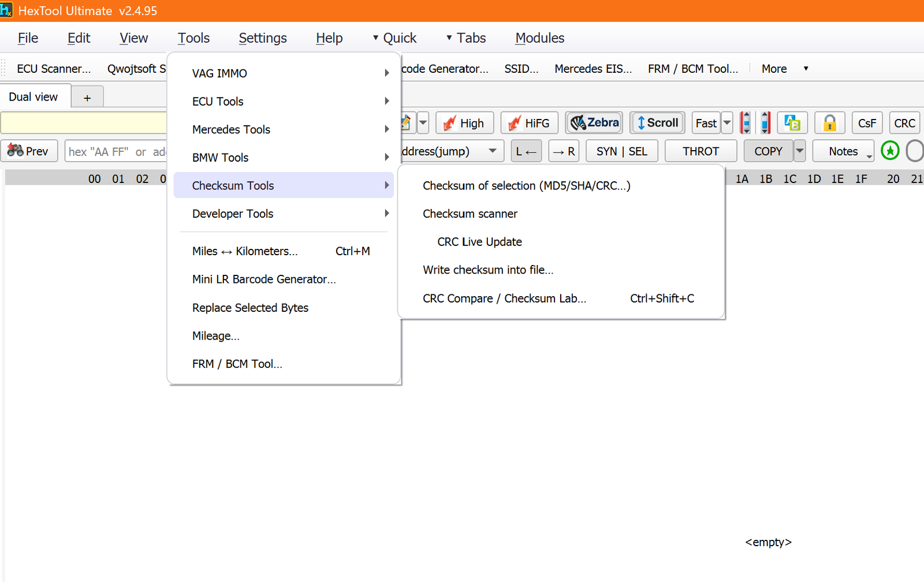Click the SYN | SEL button

[622, 151]
